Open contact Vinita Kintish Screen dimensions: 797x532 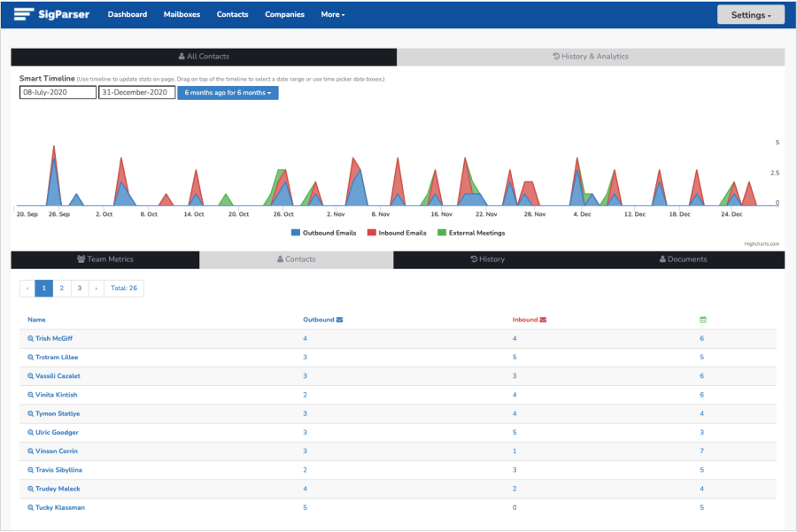pyautogui.click(x=57, y=395)
